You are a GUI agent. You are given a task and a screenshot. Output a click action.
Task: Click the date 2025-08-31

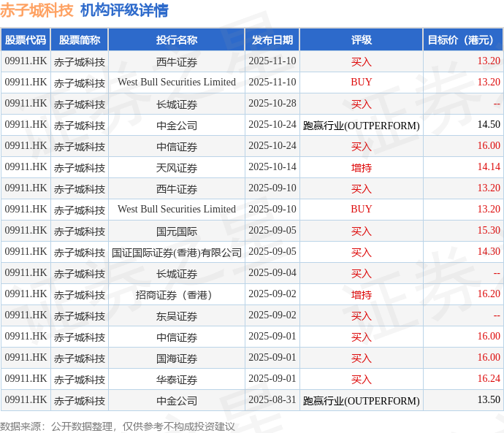click(x=272, y=400)
